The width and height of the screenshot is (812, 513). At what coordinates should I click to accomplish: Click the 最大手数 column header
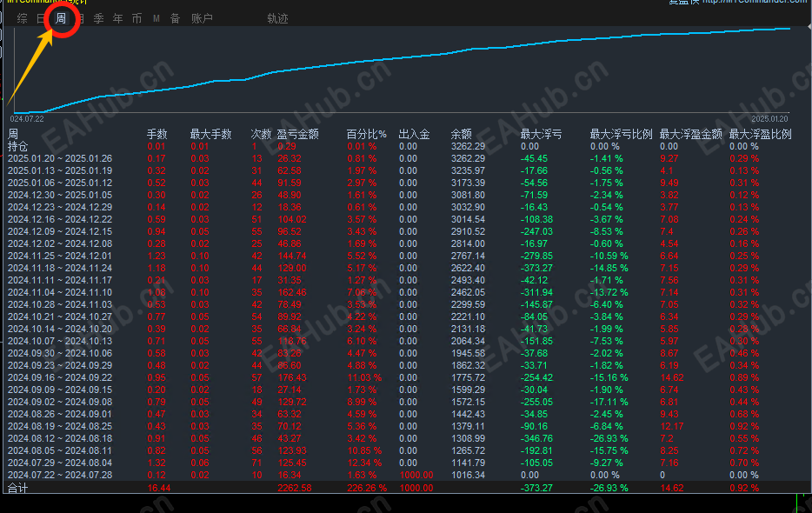point(210,134)
